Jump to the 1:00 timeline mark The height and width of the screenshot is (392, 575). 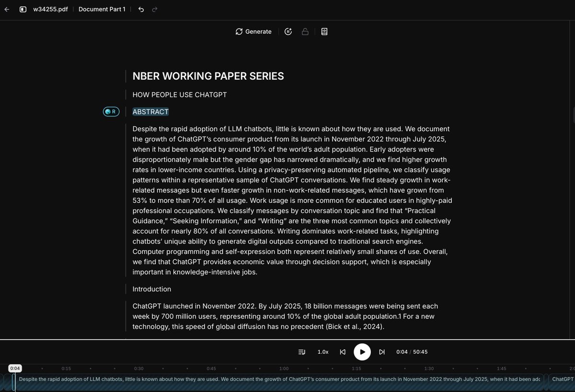[x=284, y=369]
